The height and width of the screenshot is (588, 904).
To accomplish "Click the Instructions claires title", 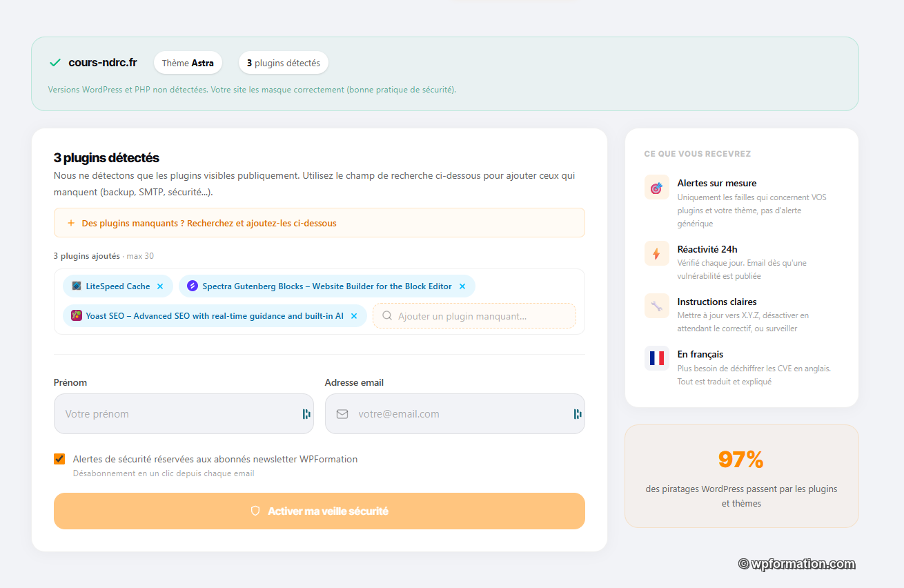I will click(717, 302).
